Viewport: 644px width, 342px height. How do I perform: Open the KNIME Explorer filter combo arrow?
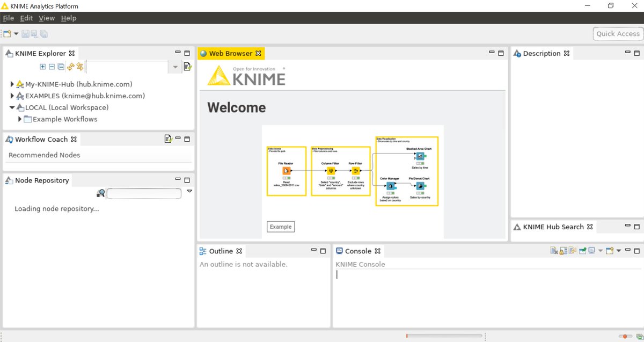tap(175, 67)
